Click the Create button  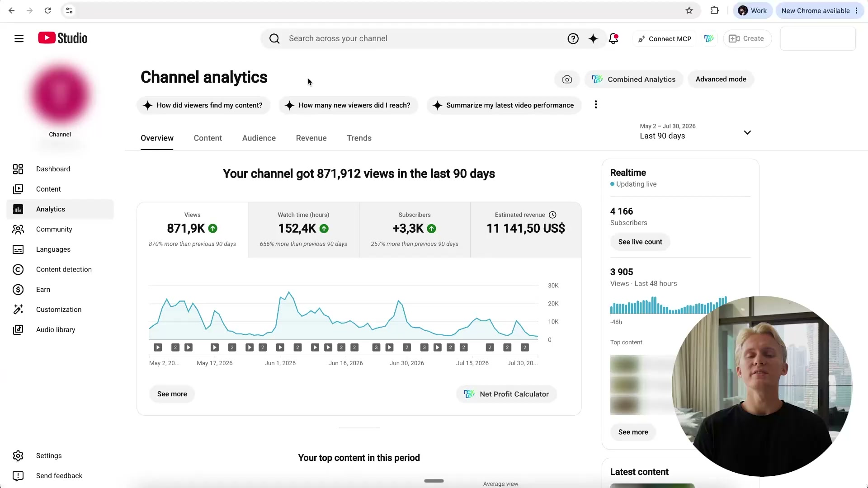click(x=747, y=39)
